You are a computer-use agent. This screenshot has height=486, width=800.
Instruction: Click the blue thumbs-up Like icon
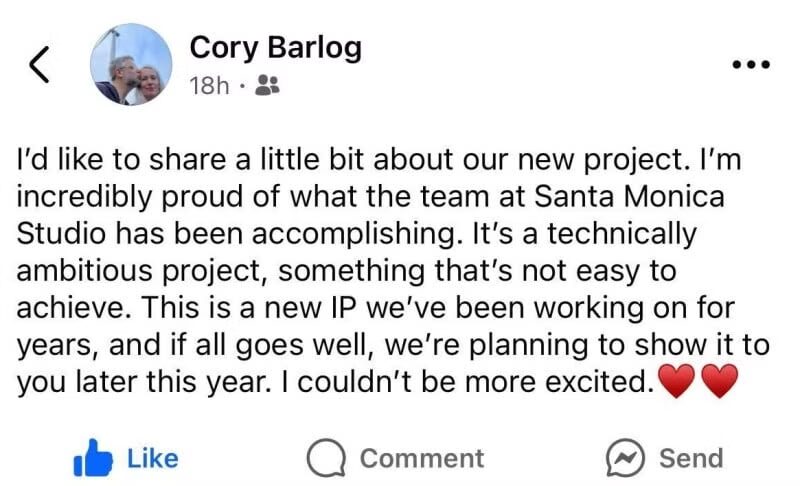click(x=93, y=458)
